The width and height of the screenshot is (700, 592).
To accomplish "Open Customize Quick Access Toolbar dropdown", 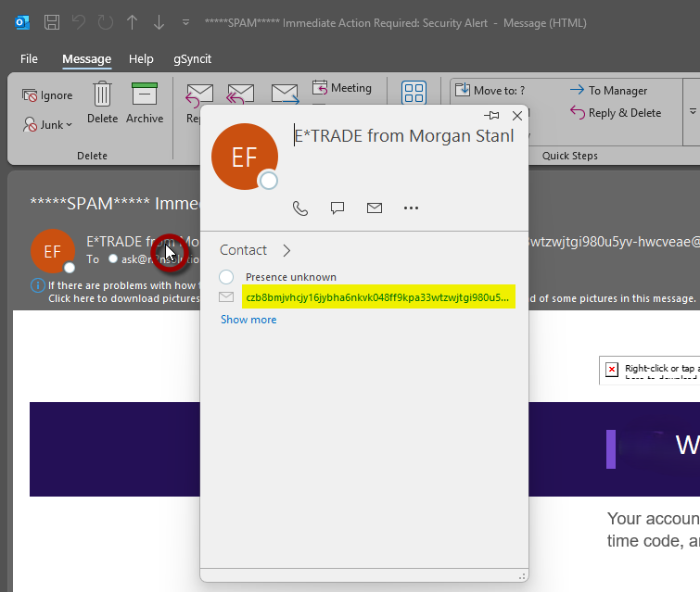I will [186, 22].
